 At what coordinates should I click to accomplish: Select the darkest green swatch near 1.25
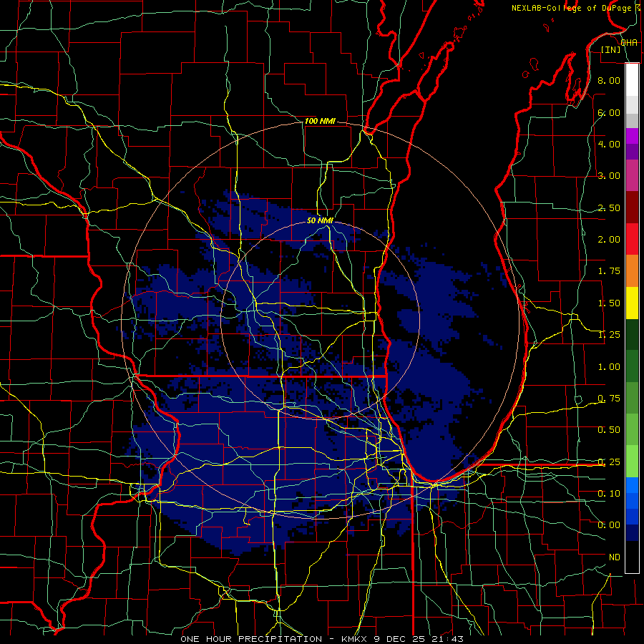632,334
